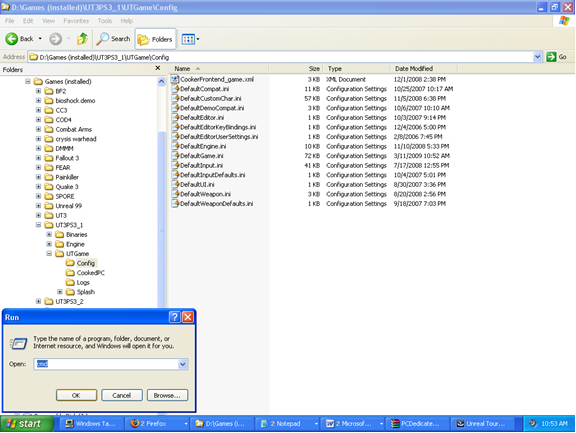Select DefaultEditorKeyBindings.ini file icon
This screenshot has height=433, width=576.
(x=175, y=127)
